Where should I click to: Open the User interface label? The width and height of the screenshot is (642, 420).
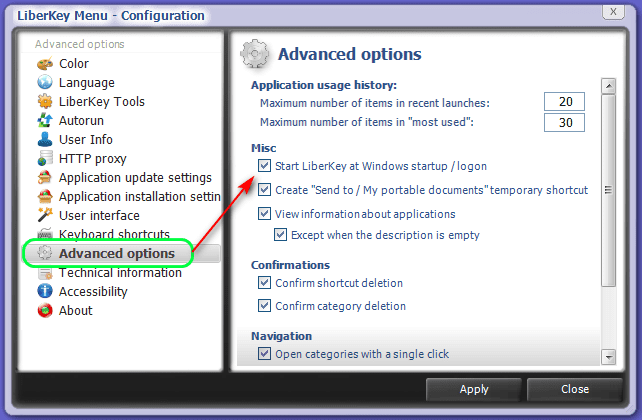pos(99,215)
